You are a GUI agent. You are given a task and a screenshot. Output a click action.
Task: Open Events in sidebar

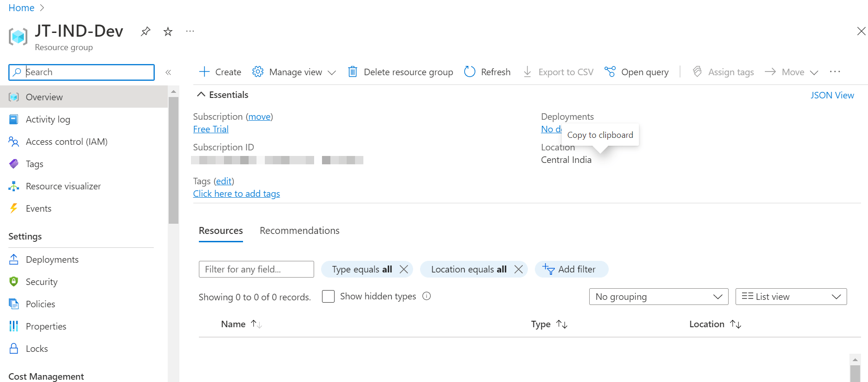(84, 208)
